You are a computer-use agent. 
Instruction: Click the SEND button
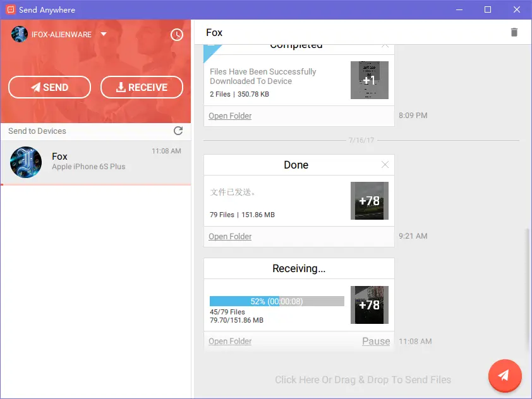(49, 87)
